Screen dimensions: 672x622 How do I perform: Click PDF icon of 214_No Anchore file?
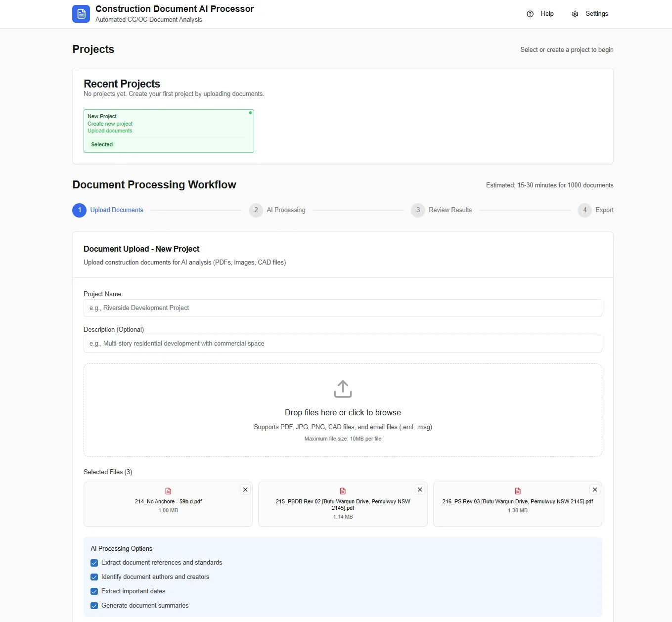pos(168,491)
